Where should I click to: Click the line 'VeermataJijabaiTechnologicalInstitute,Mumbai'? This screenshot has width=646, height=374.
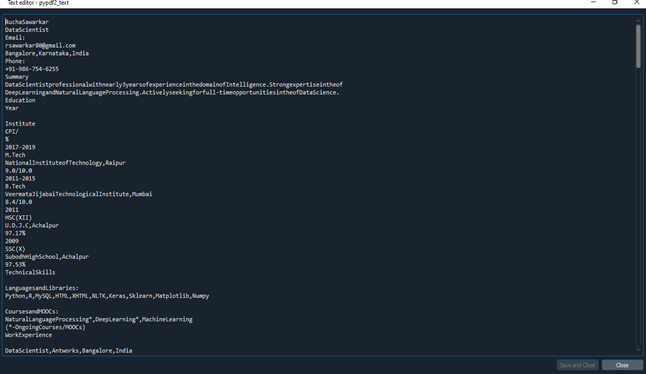pyautogui.click(x=79, y=194)
